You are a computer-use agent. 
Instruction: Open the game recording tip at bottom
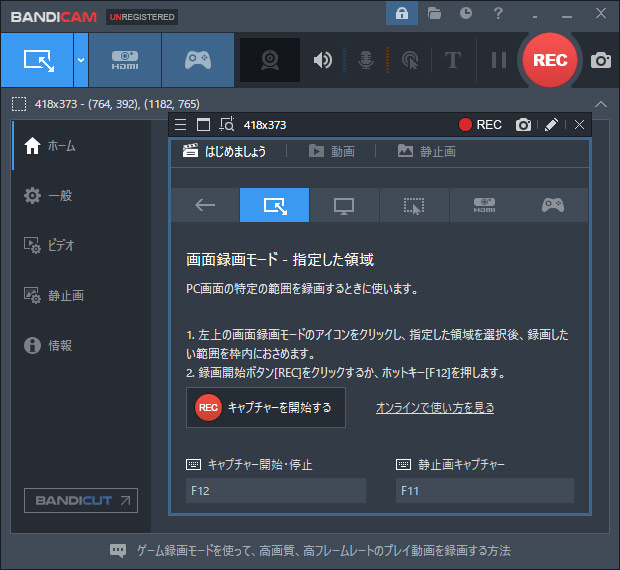[323, 550]
